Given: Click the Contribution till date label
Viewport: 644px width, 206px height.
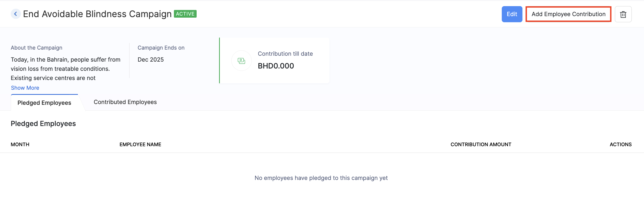Looking at the screenshot, I should (285, 54).
